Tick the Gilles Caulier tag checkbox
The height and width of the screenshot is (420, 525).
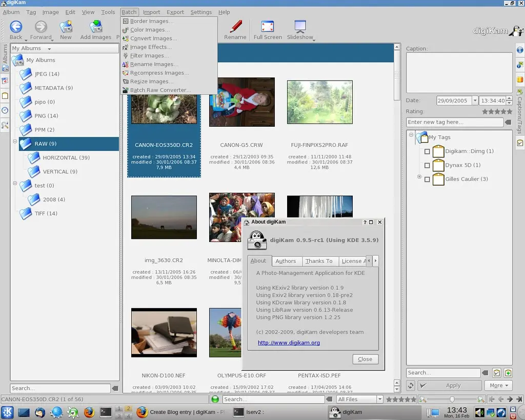427,179
